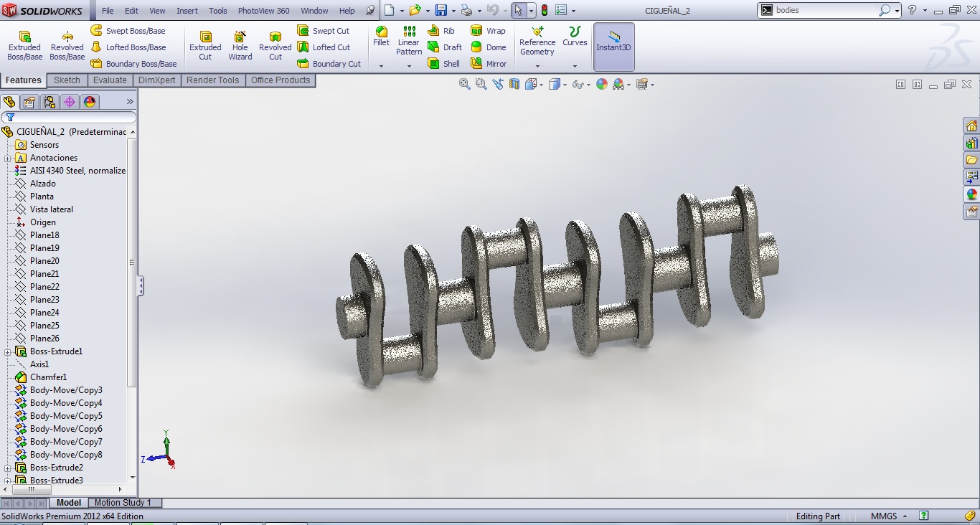Activate the Mirror feature tool
This screenshot has width=980, height=525.
coord(489,64)
